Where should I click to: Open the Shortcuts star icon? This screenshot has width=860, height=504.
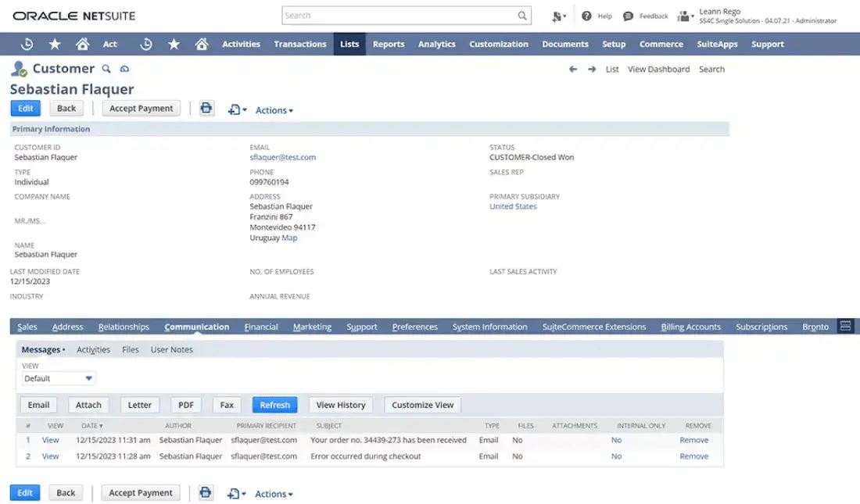point(55,44)
